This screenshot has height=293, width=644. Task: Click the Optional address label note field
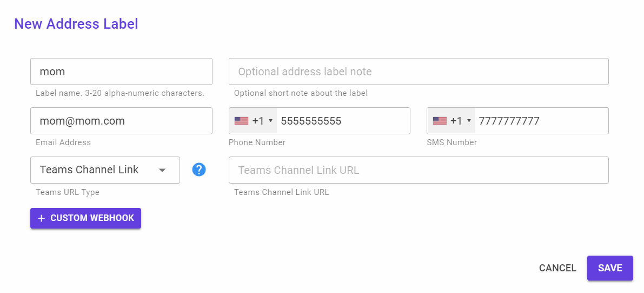coord(419,71)
